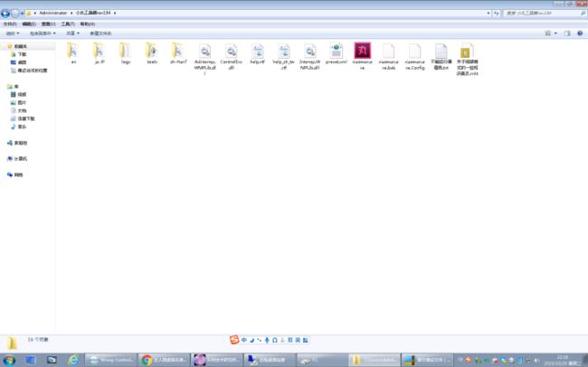
Task: Toggle the preview pane button
Action: (567, 33)
